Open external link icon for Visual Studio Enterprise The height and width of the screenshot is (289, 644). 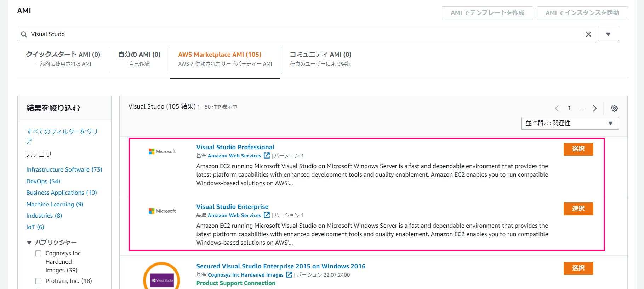pos(267,215)
